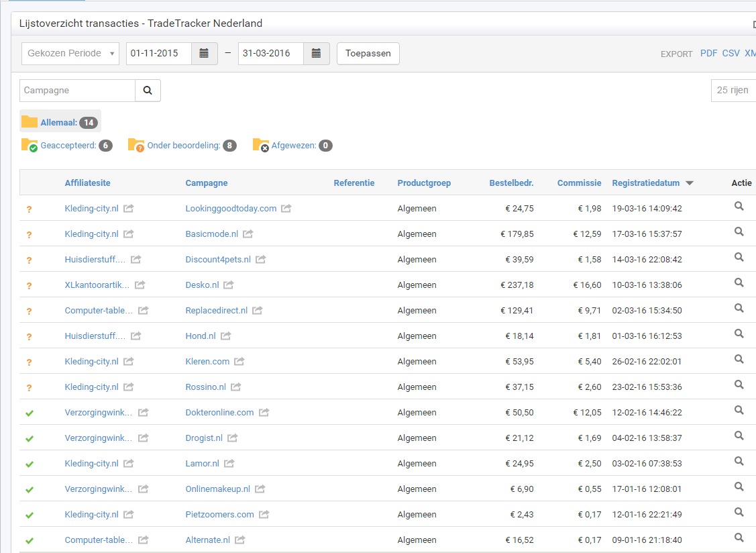Image resolution: width=756 pixels, height=553 pixels.
Task: Open external link icon next to Lamor.nl
Action: pyautogui.click(x=229, y=464)
